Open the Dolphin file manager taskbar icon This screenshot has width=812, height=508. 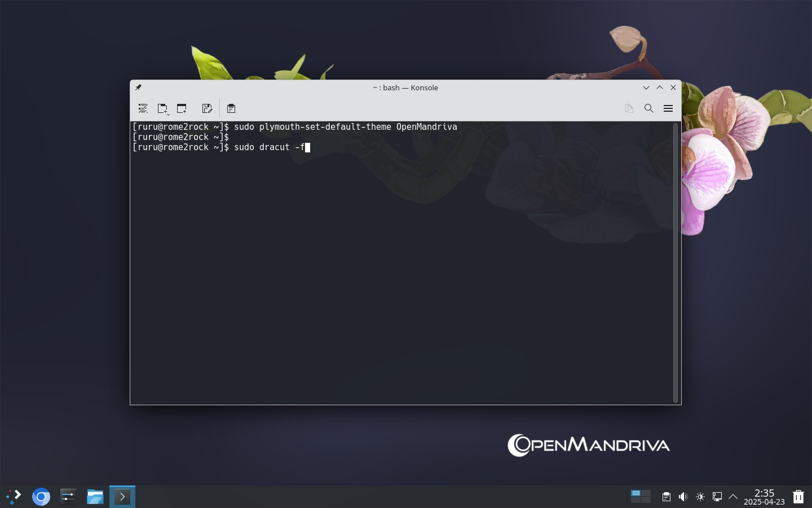(95, 497)
